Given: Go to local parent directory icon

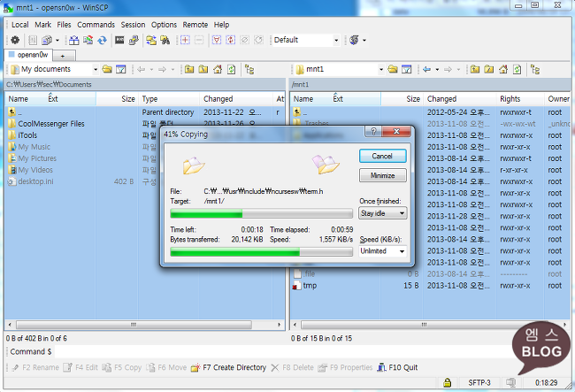Looking at the screenshot, I should pyautogui.click(x=189, y=69).
